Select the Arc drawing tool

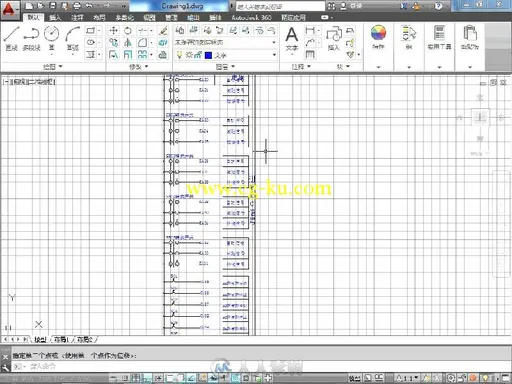point(72,38)
